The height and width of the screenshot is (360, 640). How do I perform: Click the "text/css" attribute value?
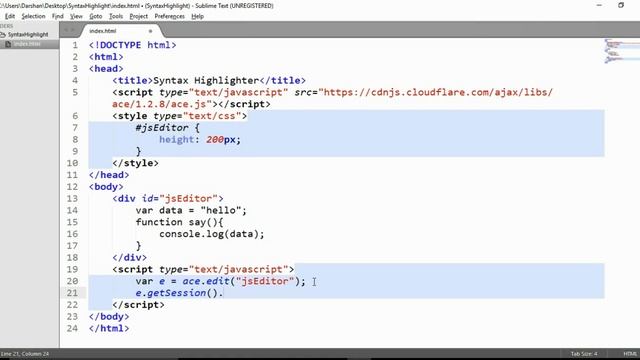pos(212,116)
